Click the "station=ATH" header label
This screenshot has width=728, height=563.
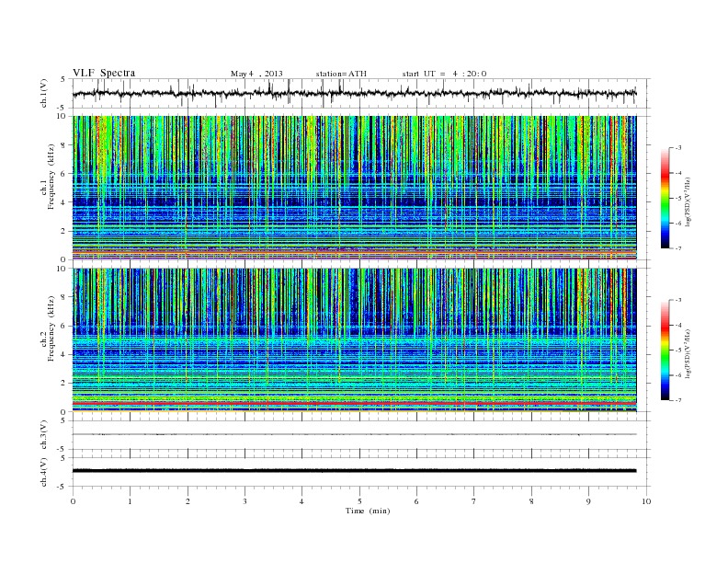tap(341, 74)
